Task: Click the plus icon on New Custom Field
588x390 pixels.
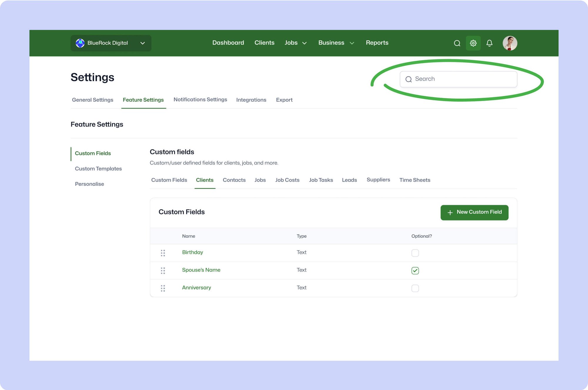Action: coord(450,213)
